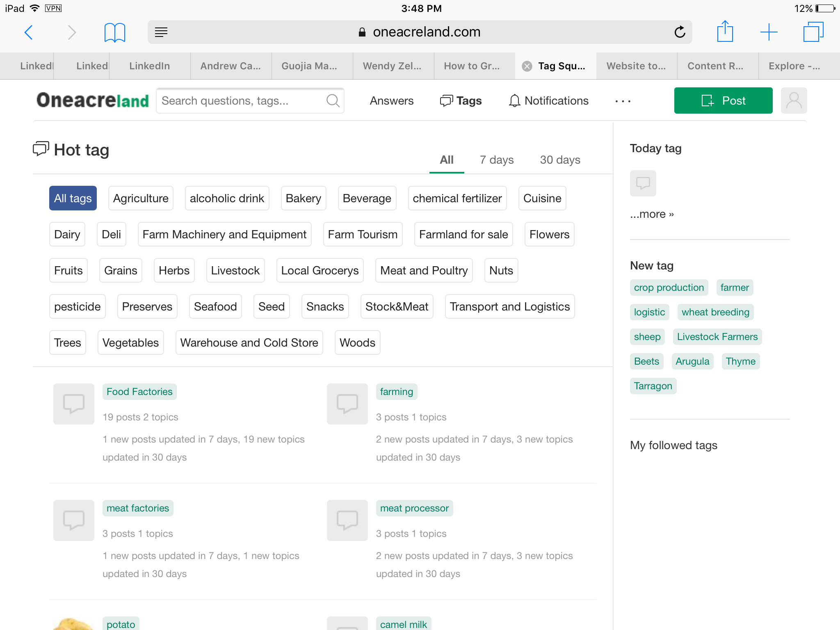This screenshot has width=840, height=630.
Task: Open the Notifications menu item
Action: coord(549,101)
